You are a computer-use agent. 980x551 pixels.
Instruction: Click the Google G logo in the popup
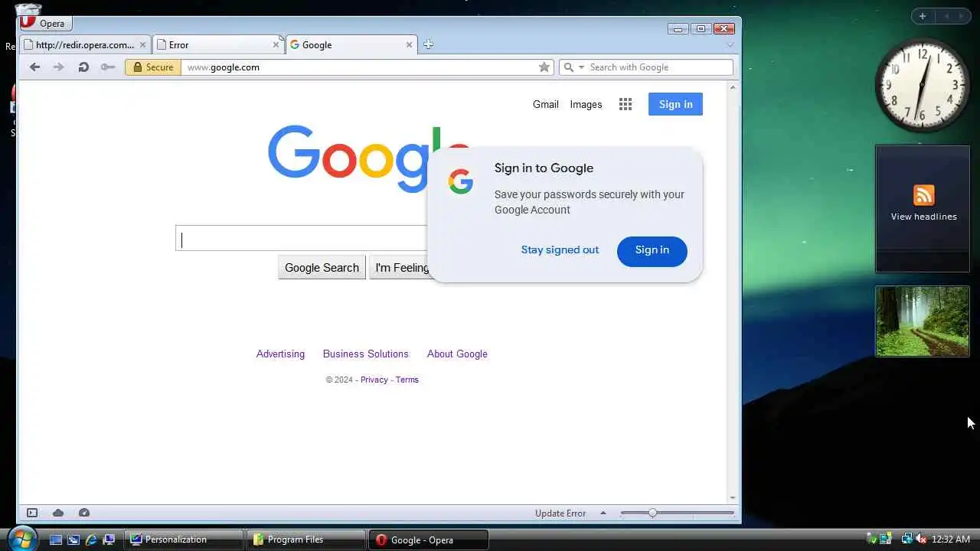(461, 182)
